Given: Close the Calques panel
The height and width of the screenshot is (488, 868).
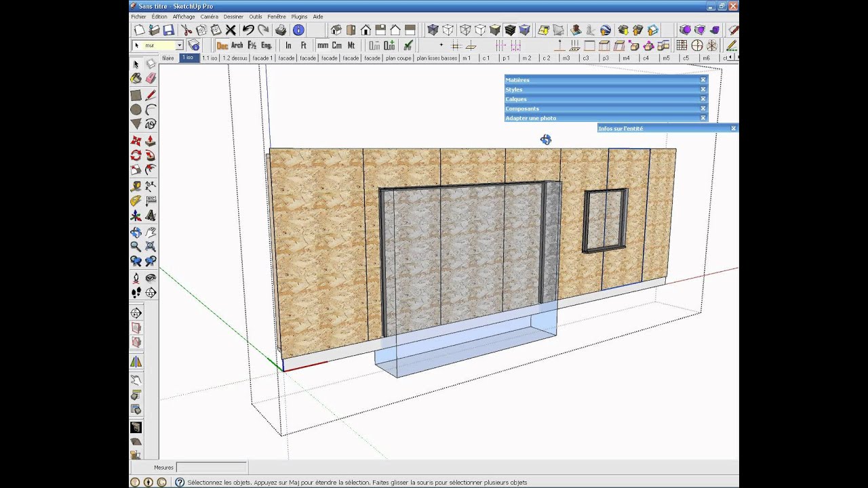Looking at the screenshot, I should tap(703, 99).
